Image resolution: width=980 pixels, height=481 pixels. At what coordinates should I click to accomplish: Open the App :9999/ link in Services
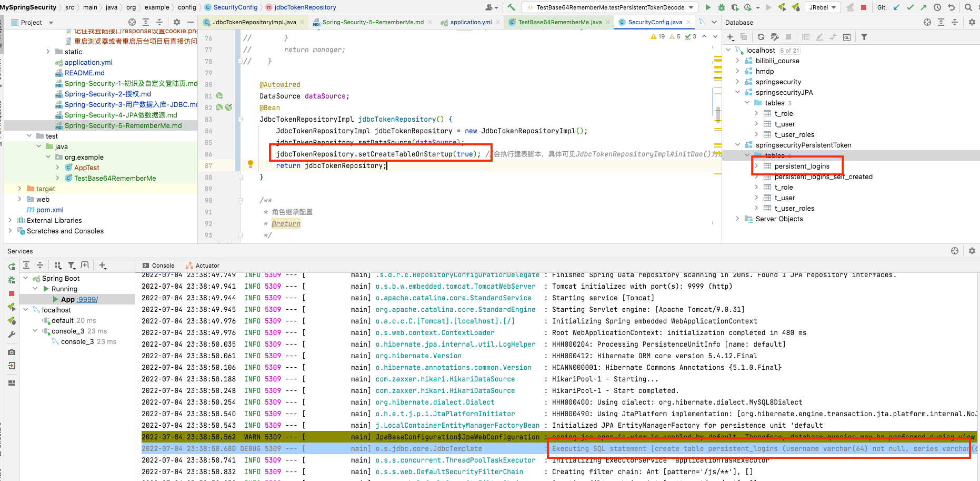pos(86,299)
